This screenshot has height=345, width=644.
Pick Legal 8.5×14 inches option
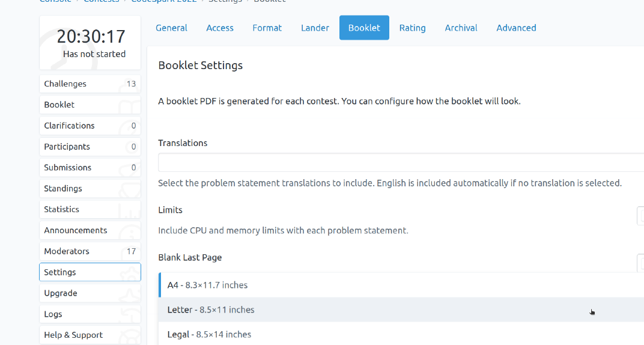(209, 334)
